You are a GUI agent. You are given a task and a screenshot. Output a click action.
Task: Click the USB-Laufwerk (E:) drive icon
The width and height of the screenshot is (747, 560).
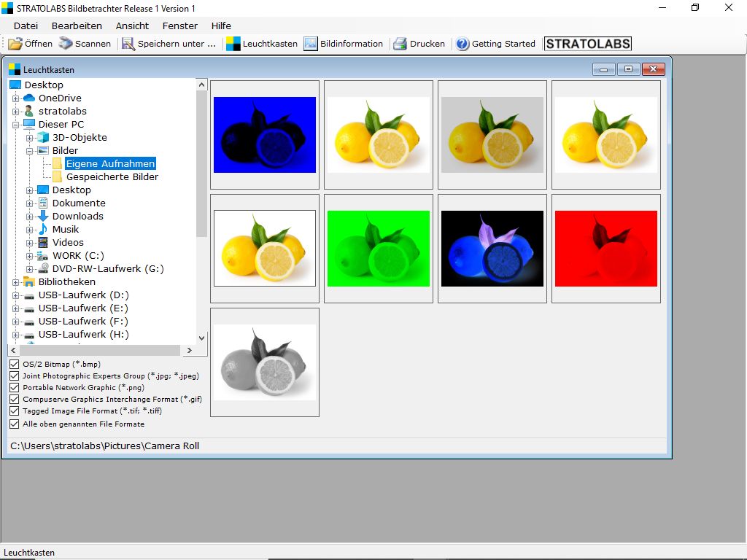(x=29, y=308)
